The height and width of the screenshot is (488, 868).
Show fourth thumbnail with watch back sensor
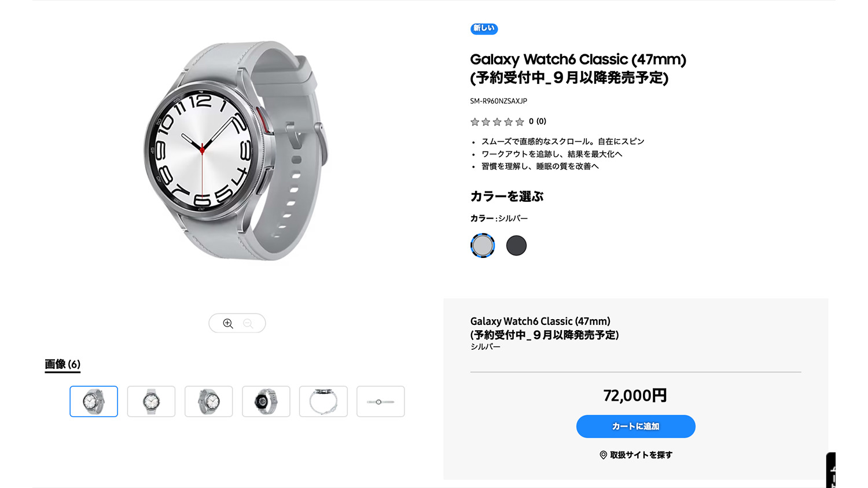[266, 401]
